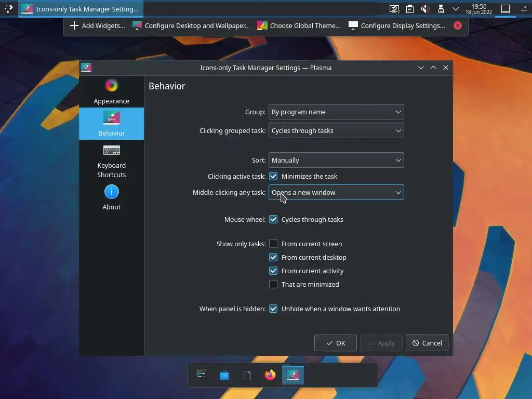Uncheck From current activity checkbox
The width and height of the screenshot is (532, 399).
pos(273,271)
